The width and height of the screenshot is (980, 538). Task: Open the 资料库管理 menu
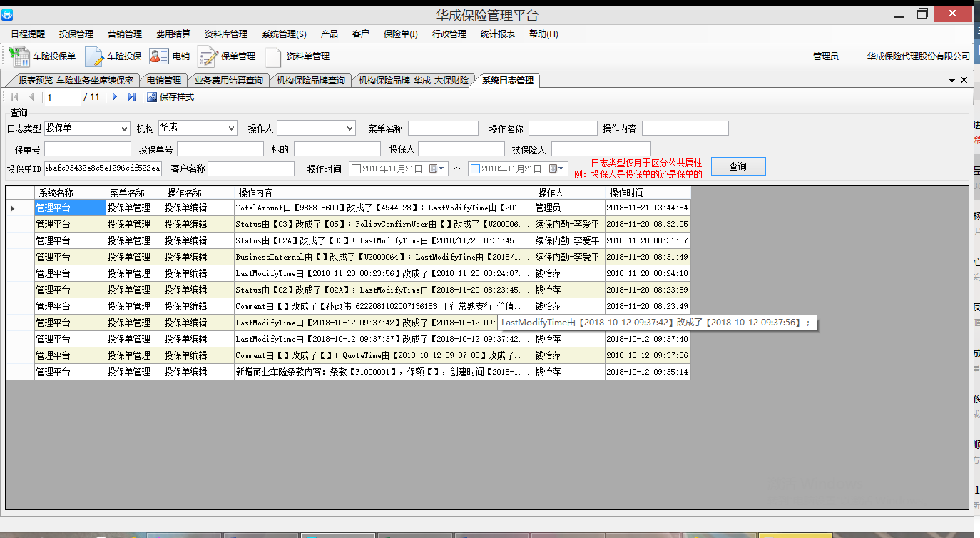click(226, 34)
